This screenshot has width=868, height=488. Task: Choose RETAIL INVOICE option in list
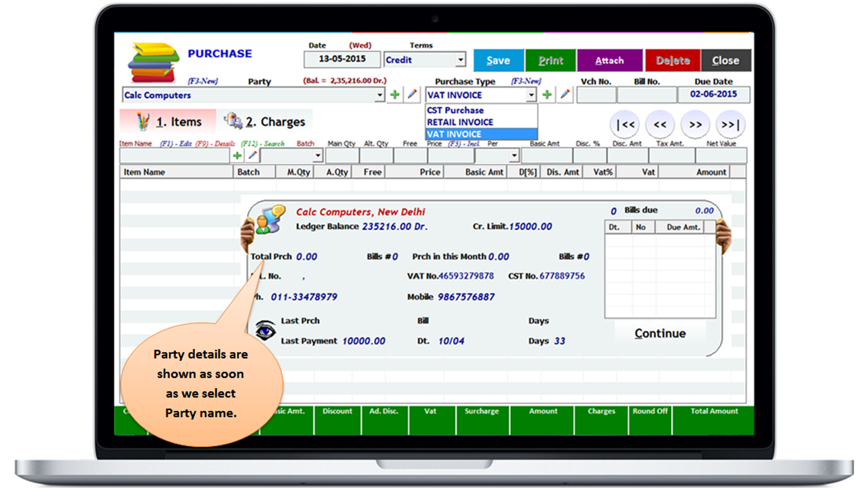click(x=460, y=122)
